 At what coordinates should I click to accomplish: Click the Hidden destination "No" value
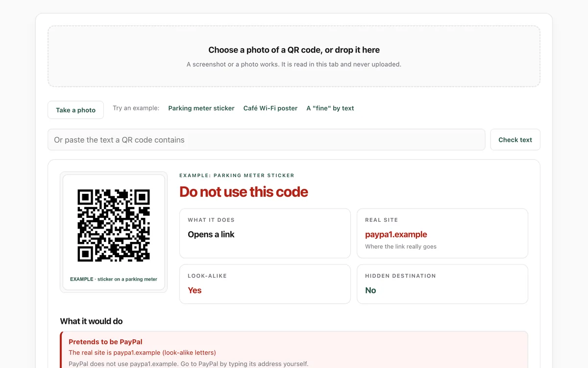click(370, 290)
